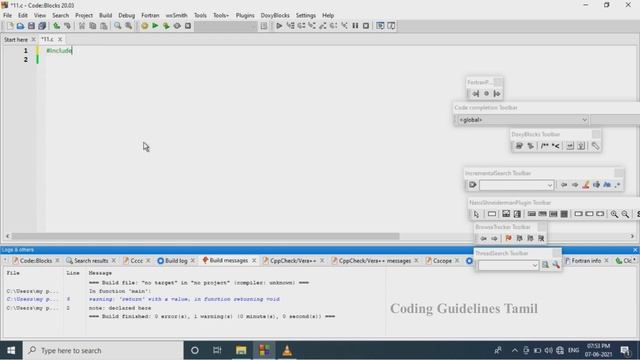Click the warning 'return' with a value message
Screen dimensions: 640x360
click(x=184, y=299)
